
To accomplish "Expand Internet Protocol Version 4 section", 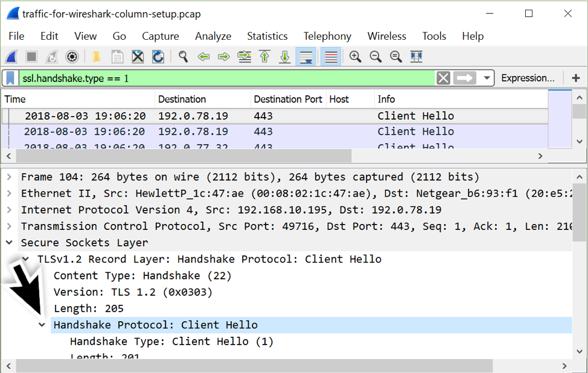I will 10,209.
